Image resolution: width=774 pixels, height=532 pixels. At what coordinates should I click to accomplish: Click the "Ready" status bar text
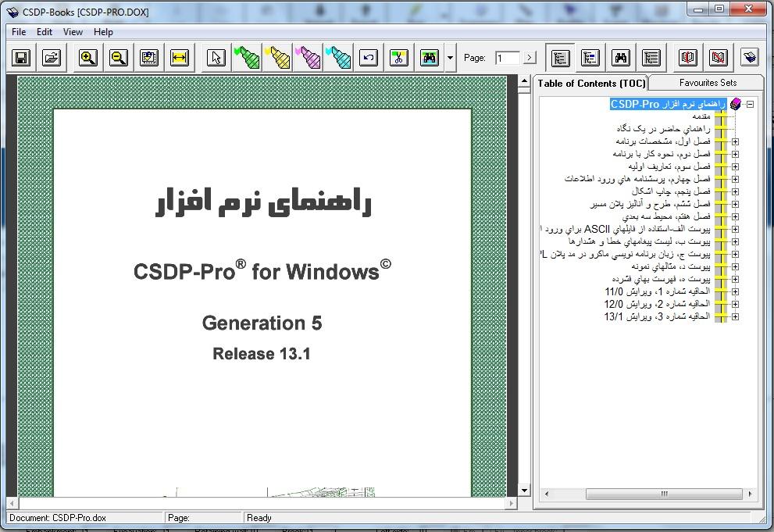(259, 518)
